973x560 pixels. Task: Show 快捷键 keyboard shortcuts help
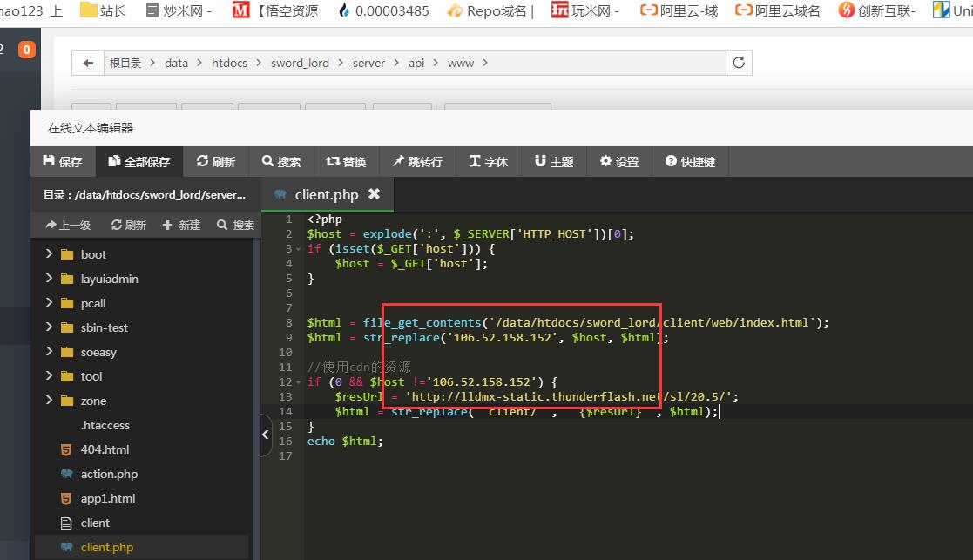coord(690,162)
